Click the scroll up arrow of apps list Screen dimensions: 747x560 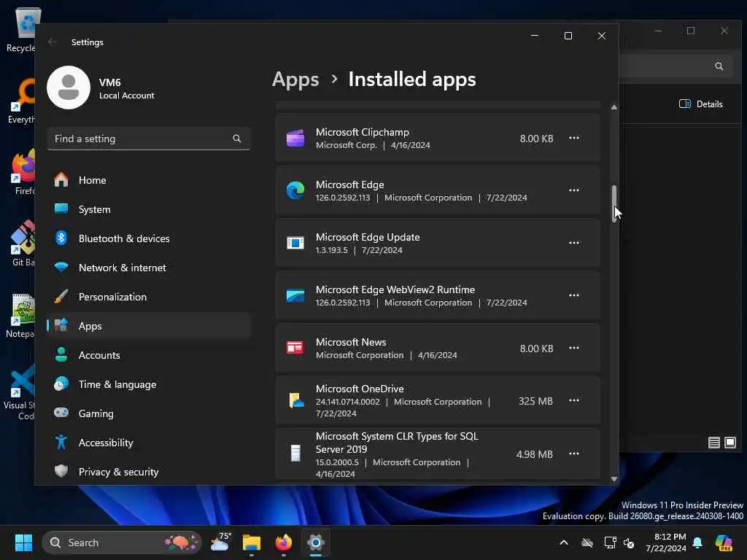coord(614,107)
